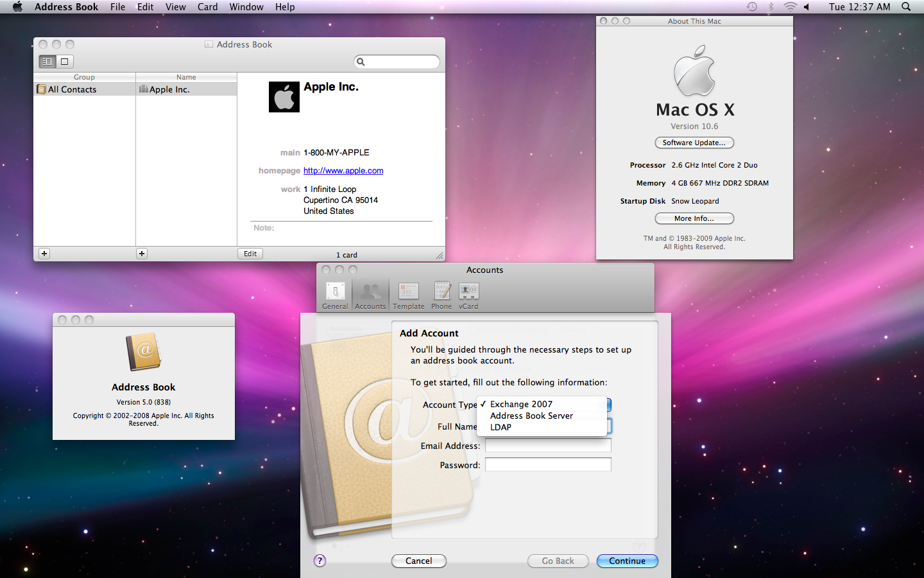Image resolution: width=924 pixels, height=578 pixels.
Task: Click the Address Book window resize grip
Action: click(x=440, y=256)
